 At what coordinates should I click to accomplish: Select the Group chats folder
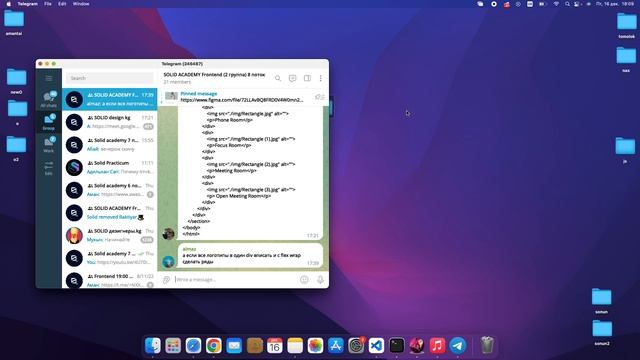click(x=49, y=122)
